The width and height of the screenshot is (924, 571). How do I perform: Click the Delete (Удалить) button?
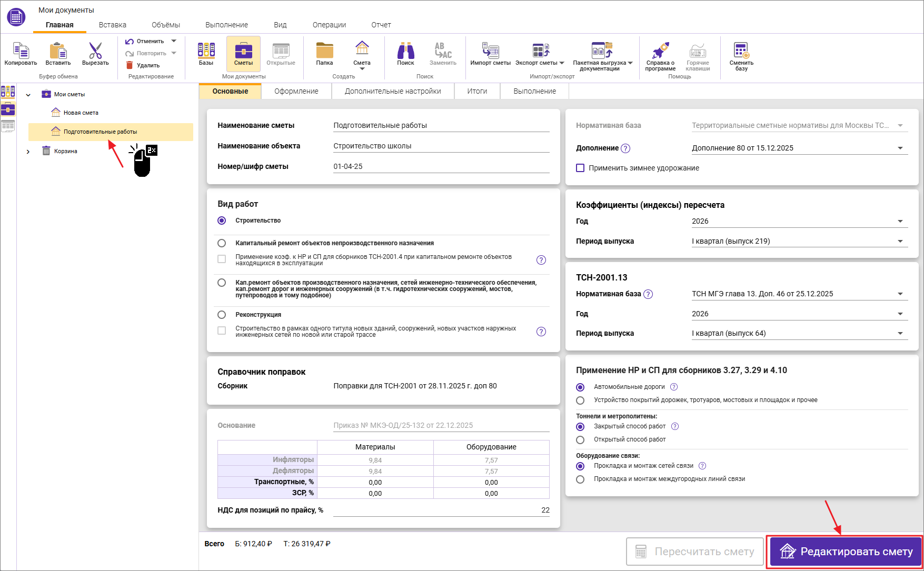[x=143, y=65]
